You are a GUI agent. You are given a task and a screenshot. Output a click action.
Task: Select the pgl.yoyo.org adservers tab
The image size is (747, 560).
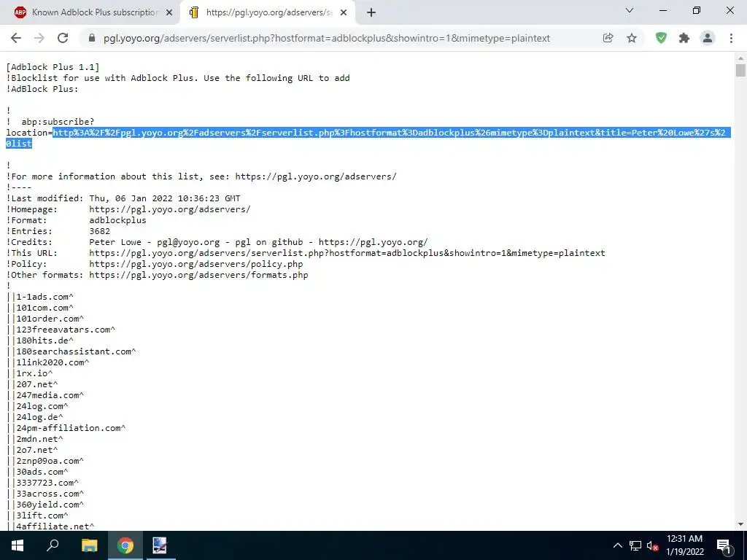point(268,13)
